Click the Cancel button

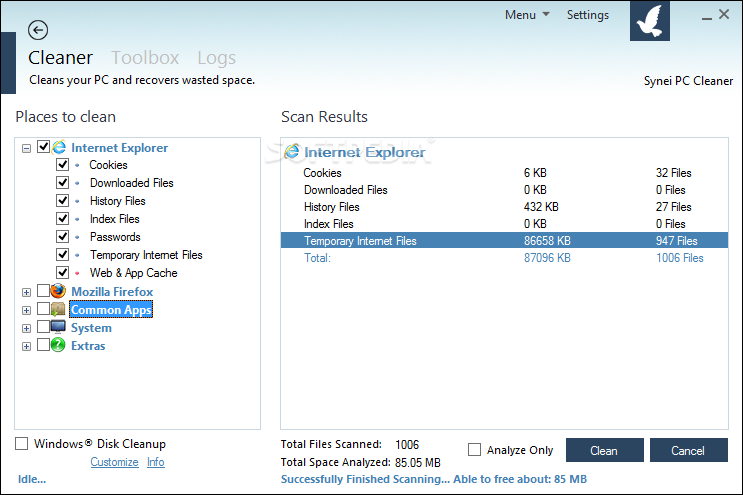coord(689,450)
